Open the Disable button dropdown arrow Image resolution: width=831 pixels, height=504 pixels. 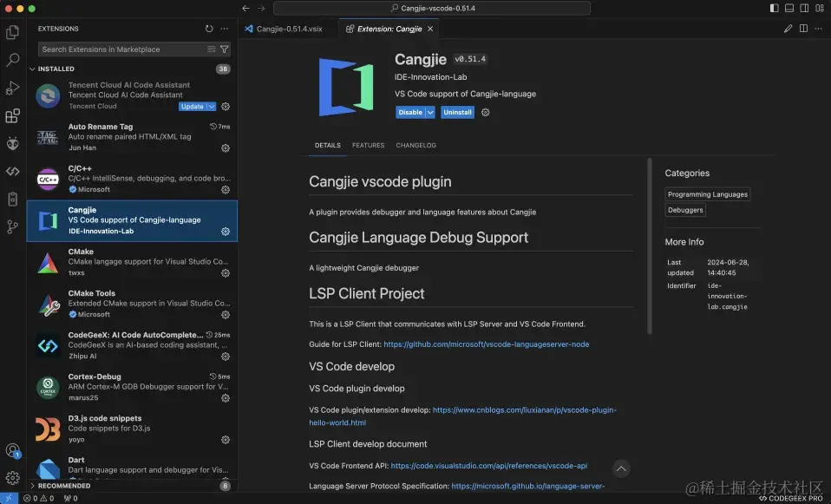coord(430,113)
